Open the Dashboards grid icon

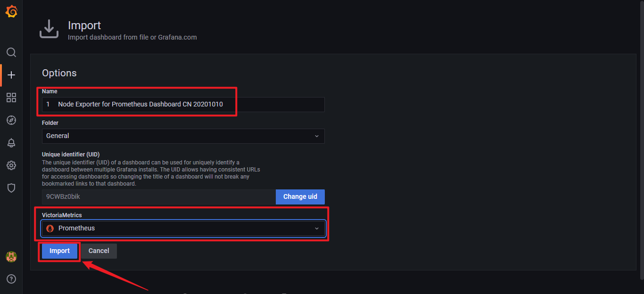(11, 98)
